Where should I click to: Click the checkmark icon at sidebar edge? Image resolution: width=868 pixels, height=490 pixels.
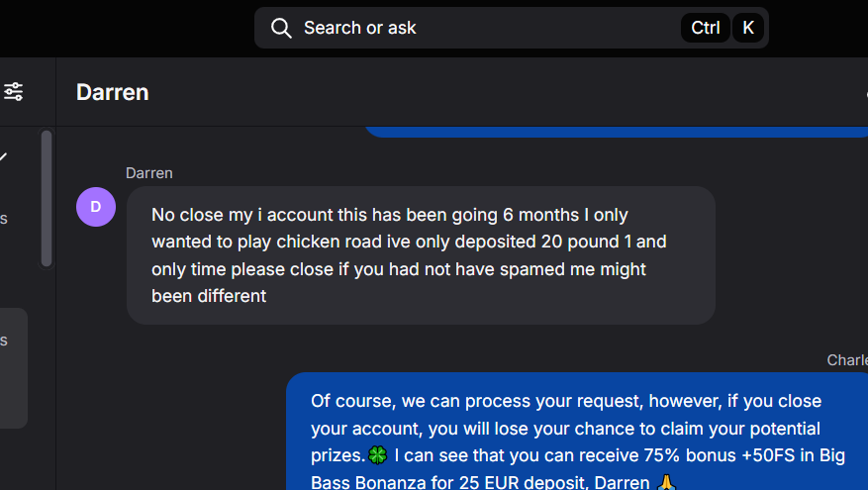(x=4, y=156)
